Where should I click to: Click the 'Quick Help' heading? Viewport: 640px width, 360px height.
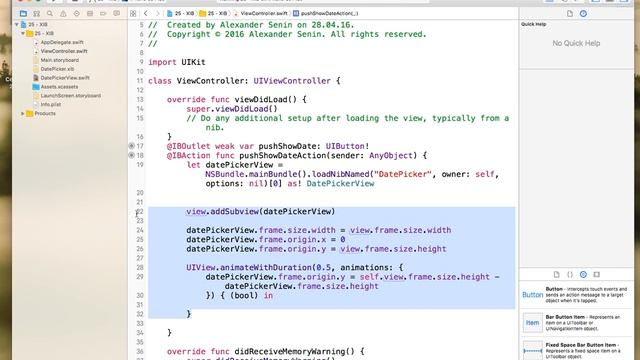(533, 24)
